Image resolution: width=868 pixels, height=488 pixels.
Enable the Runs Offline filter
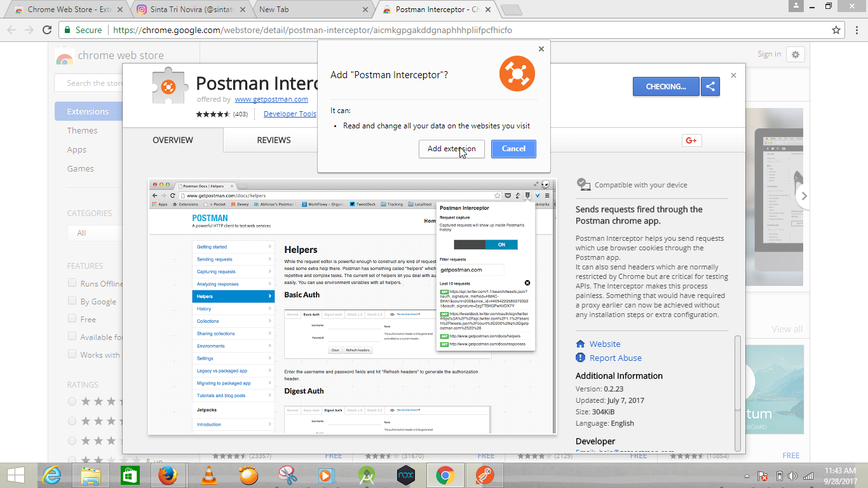click(72, 283)
